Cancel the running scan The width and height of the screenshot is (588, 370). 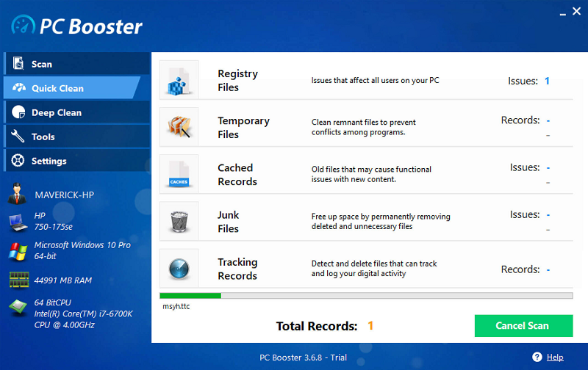[523, 326]
